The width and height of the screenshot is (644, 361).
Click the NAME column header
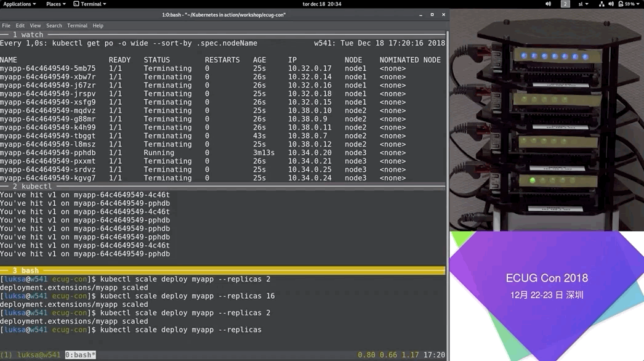click(x=9, y=60)
